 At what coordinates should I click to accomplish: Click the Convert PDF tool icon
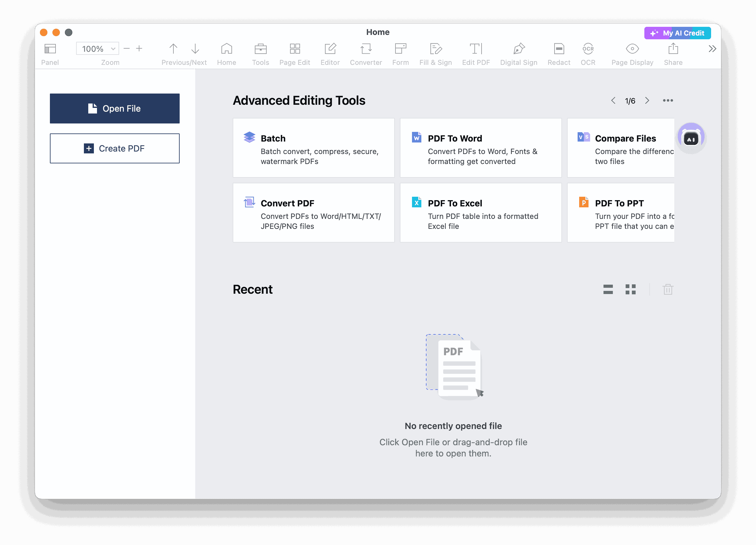point(250,203)
